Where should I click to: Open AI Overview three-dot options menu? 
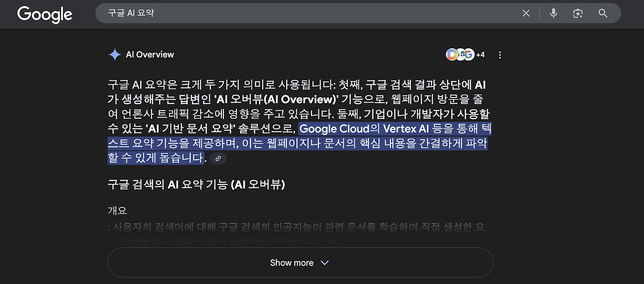[500, 55]
